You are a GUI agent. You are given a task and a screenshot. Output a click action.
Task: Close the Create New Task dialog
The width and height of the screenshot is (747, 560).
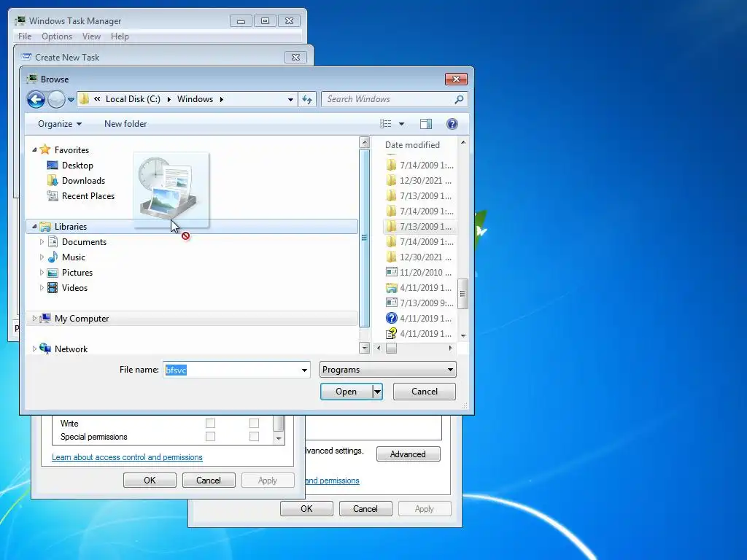coord(295,57)
